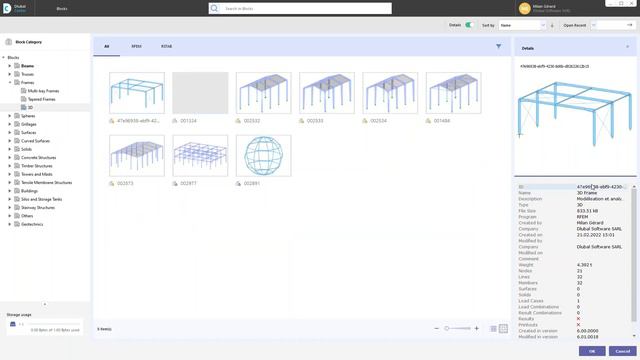Select the 002532 hall block thumbnail
640x360 pixels.
[x=263, y=93]
